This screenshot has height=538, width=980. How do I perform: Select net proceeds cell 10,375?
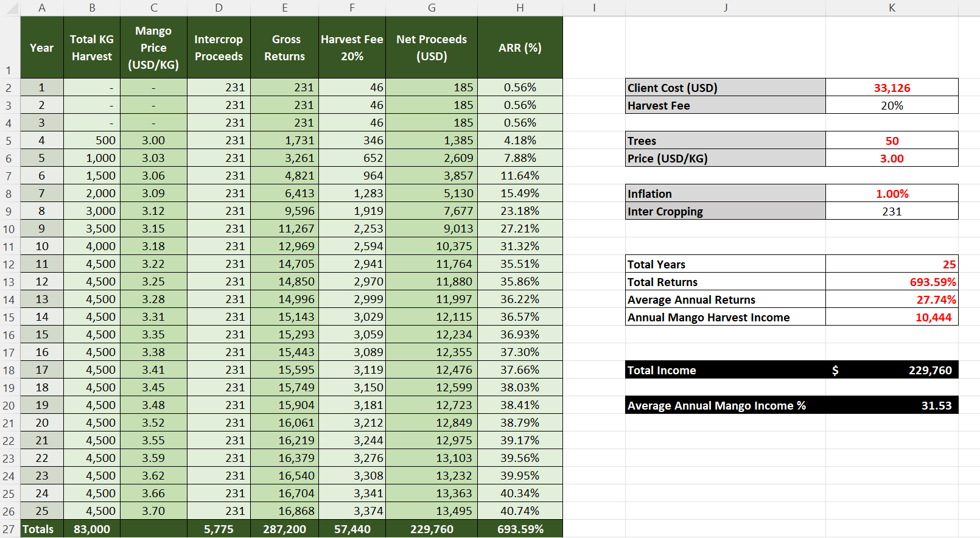[x=432, y=246]
